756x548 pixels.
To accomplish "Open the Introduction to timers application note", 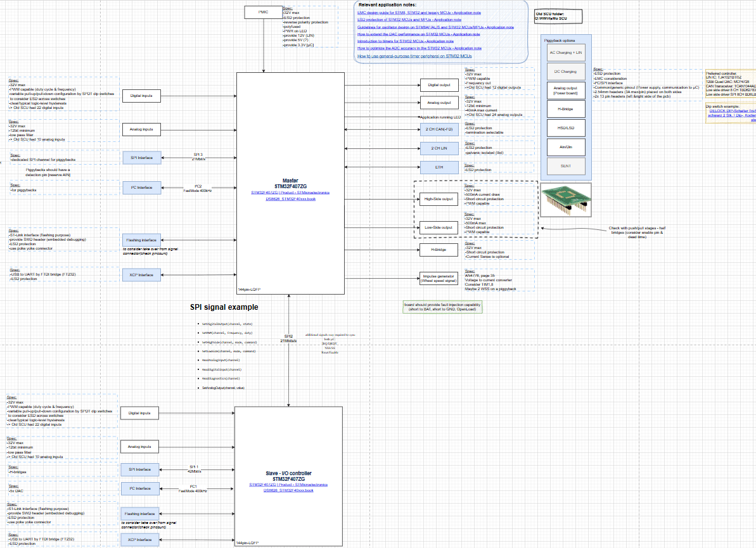I will pos(406,41).
